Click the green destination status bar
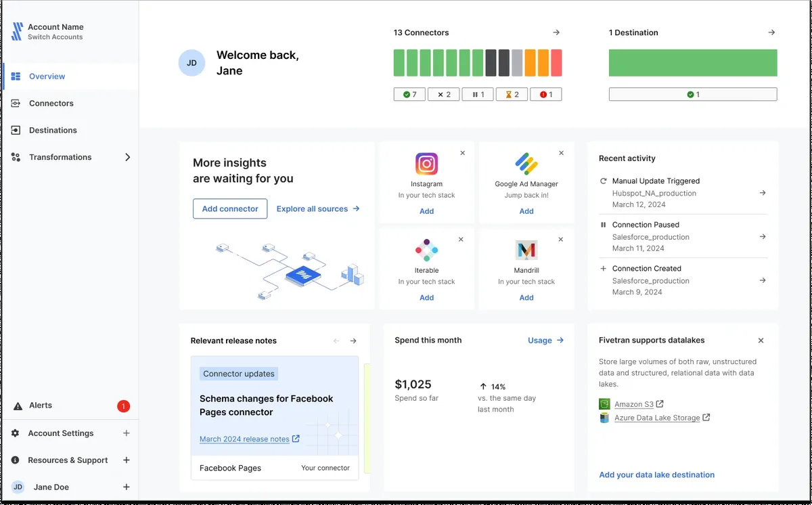The width and height of the screenshot is (812, 505). (x=693, y=63)
